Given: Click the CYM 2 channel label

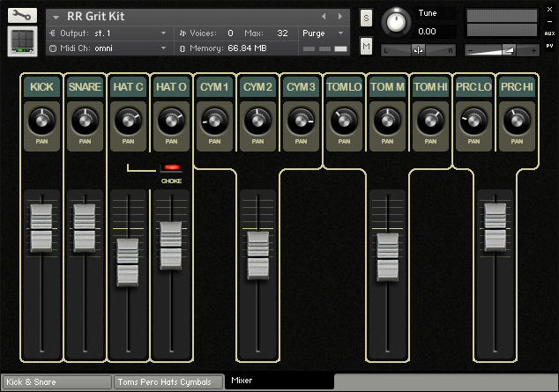Looking at the screenshot, I should point(257,87).
